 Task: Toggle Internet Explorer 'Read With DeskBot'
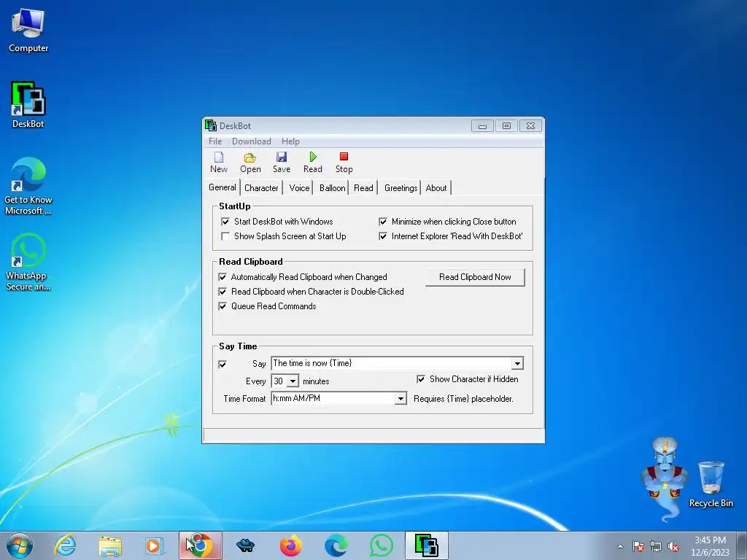point(383,236)
